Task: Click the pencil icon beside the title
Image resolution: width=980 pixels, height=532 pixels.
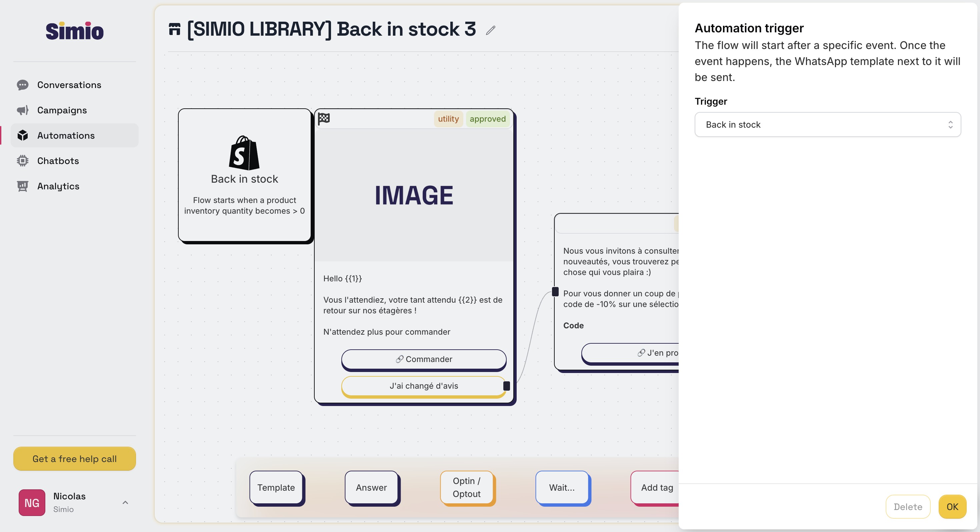Action: [x=490, y=30]
